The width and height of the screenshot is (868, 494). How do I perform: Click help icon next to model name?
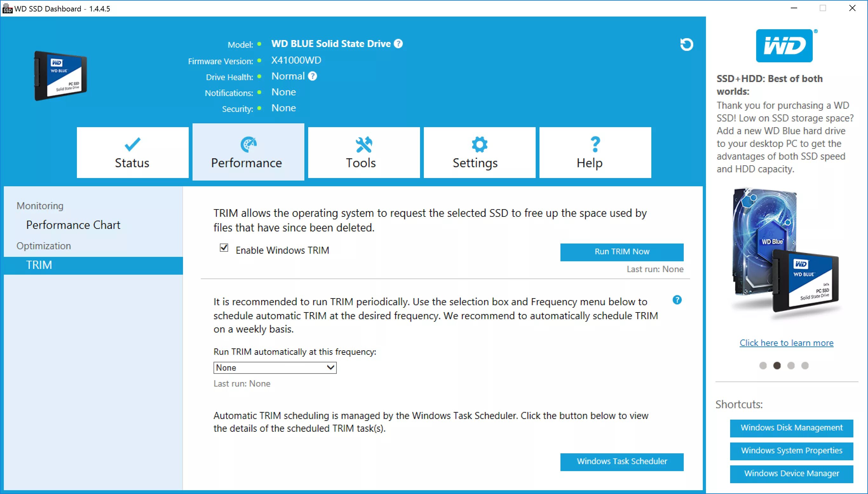pyautogui.click(x=398, y=44)
